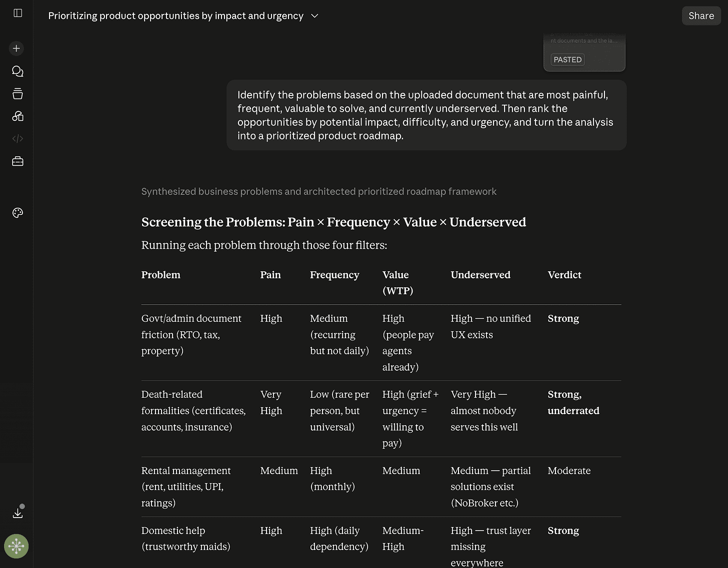Viewport: 728px width, 568px height.
Task: Open the Chats icon in sidebar
Action: click(x=17, y=71)
